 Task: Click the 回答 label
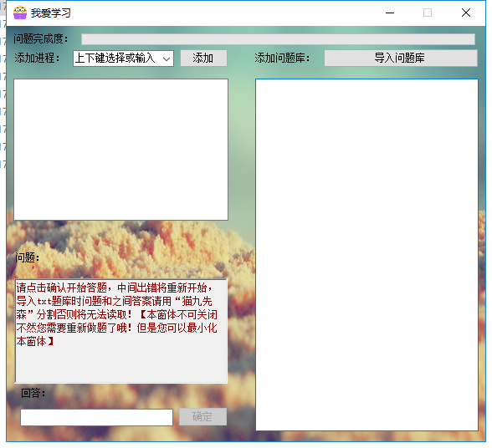click(x=33, y=393)
